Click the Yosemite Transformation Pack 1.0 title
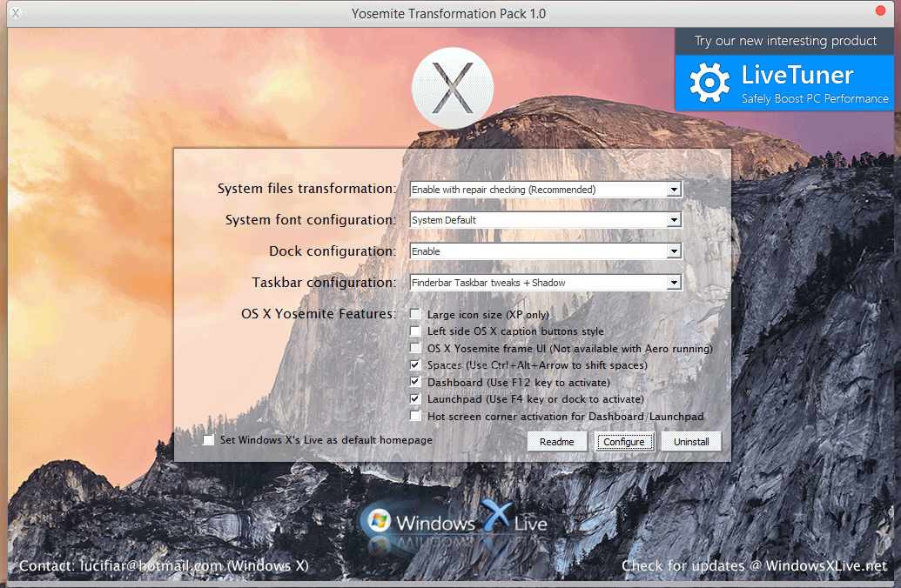 tap(449, 13)
